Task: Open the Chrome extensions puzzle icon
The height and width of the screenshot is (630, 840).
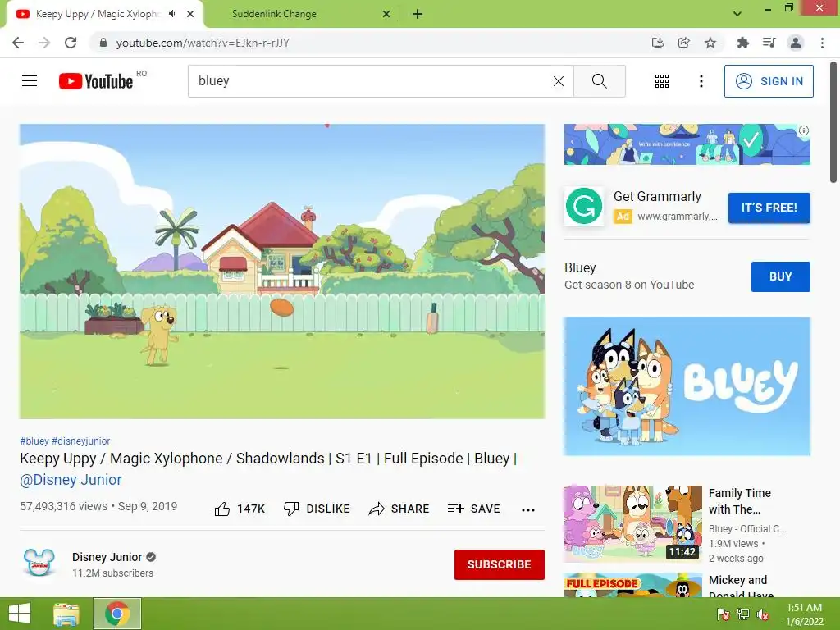Action: coord(742,43)
